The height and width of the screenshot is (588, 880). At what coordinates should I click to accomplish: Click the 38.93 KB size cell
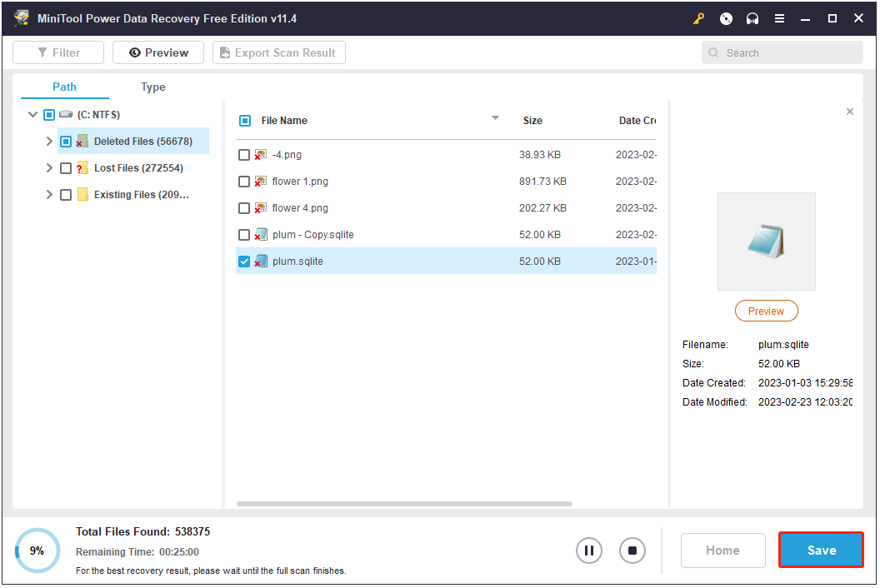pyautogui.click(x=540, y=155)
